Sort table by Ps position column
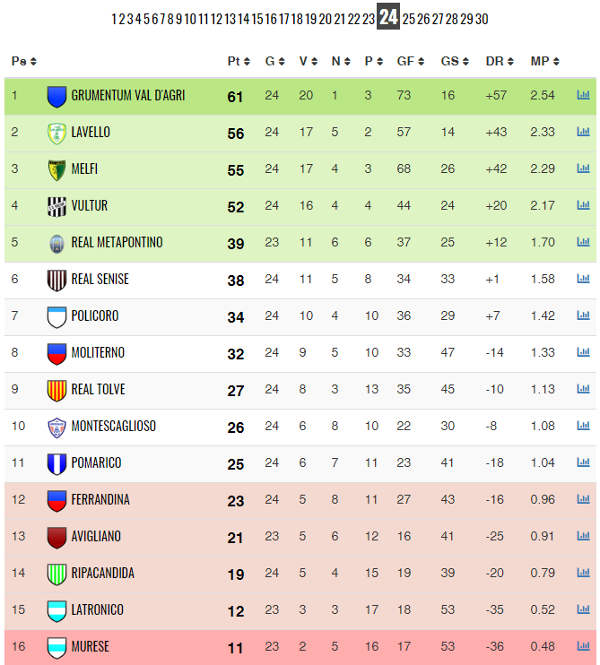The width and height of the screenshot is (600, 665). (x=24, y=61)
